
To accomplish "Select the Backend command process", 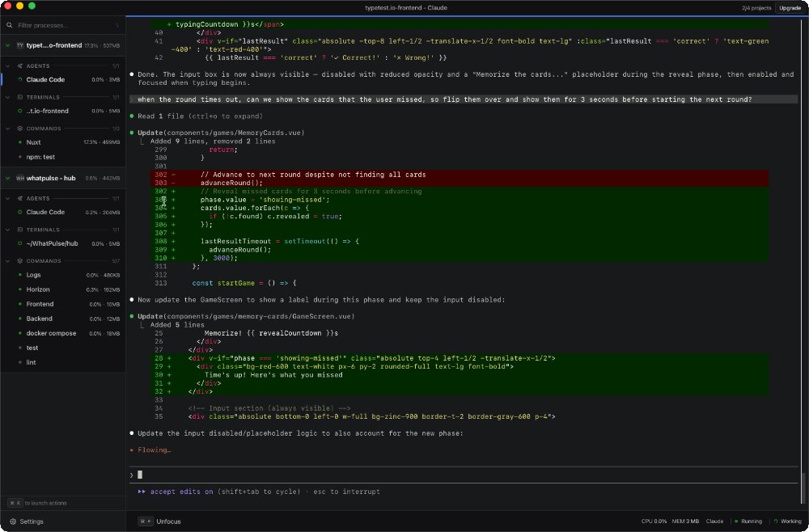I will [63, 319].
